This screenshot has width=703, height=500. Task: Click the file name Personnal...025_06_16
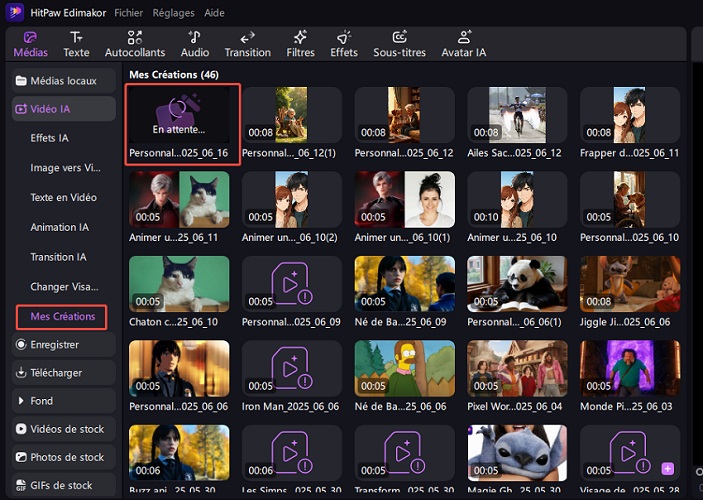178,153
